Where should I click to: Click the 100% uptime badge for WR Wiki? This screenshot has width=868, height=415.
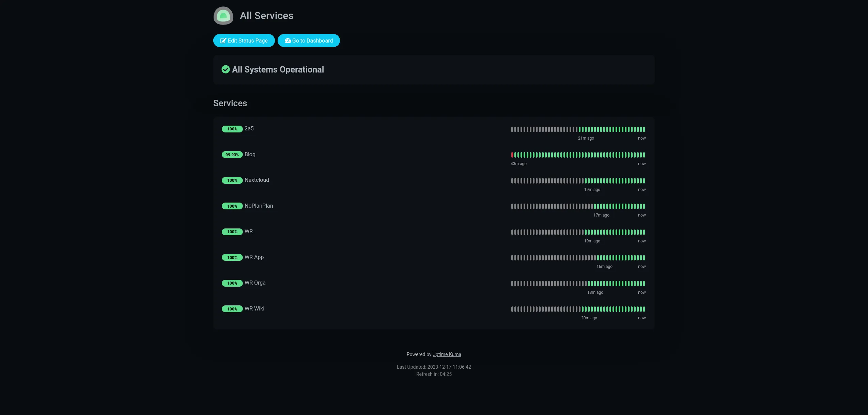(232, 309)
